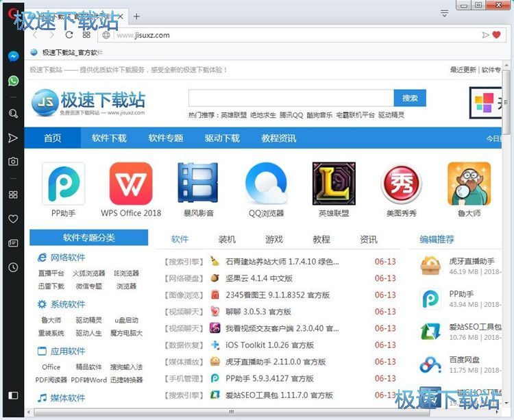Click the QQ浏览器 app icon

coord(266,183)
